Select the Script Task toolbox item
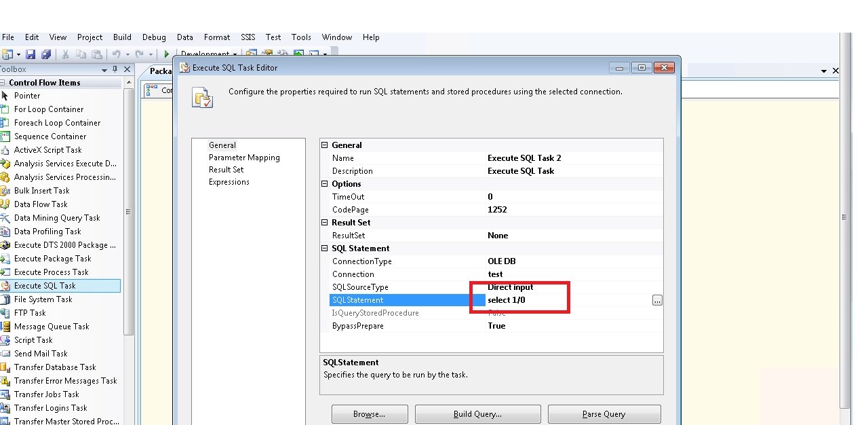The image size is (868, 425). (x=6, y=340)
